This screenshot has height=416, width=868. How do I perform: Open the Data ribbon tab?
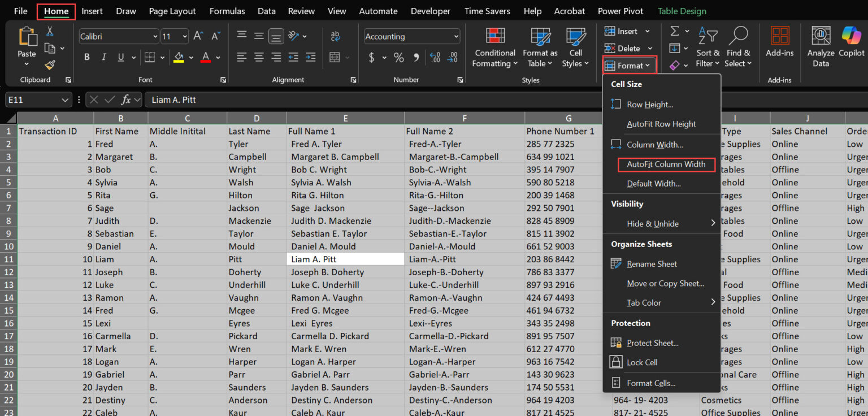[266, 11]
